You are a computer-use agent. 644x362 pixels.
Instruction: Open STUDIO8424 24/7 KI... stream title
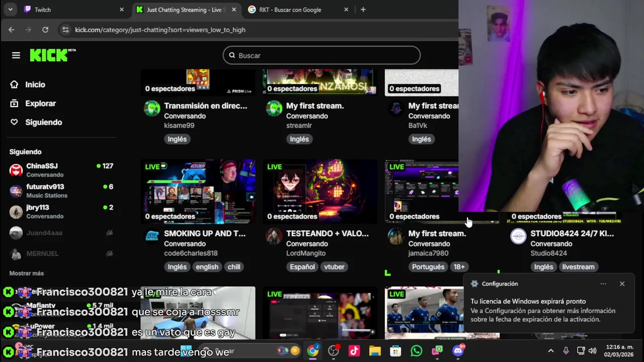(572, 233)
